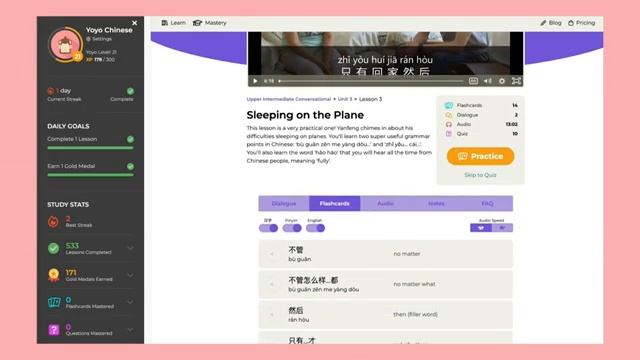Open Settings under the Yoyo Chinese name

99,39
